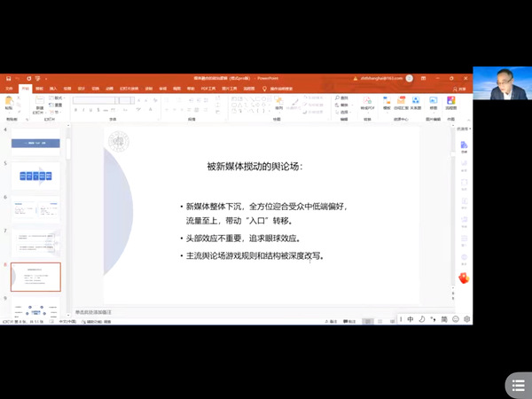This screenshot has width=532, height=399.
Task: Toggle the 备注 notes button in status bar
Action: tap(331, 321)
